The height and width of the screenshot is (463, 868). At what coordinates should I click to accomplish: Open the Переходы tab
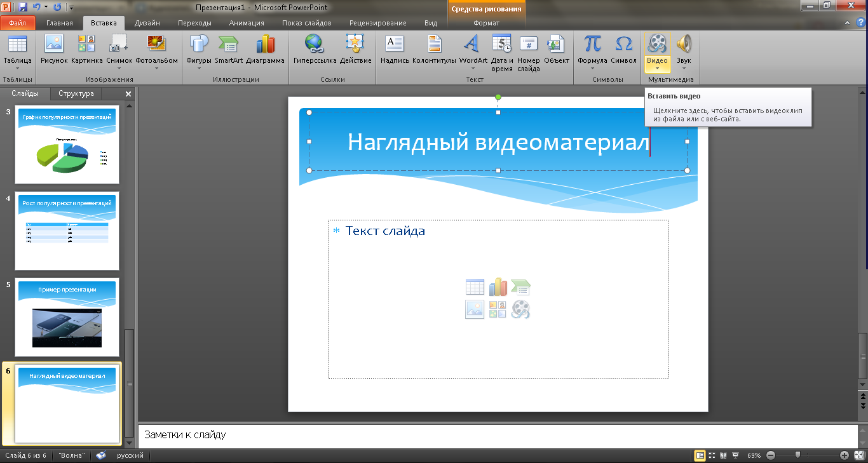coord(194,23)
